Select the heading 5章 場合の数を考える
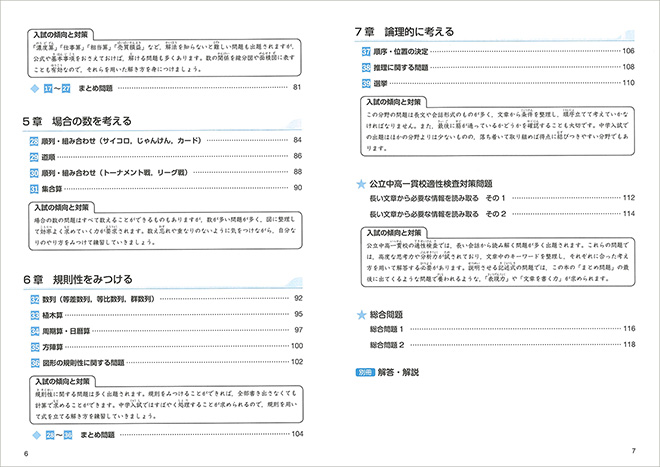 point(77,122)
